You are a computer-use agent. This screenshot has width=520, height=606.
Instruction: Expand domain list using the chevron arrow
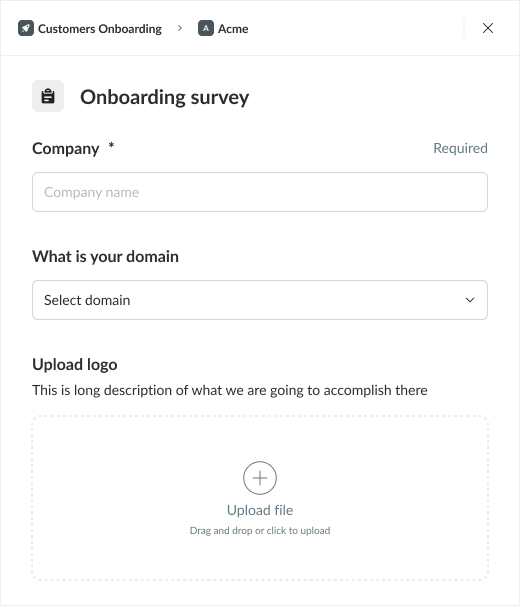[x=470, y=300]
